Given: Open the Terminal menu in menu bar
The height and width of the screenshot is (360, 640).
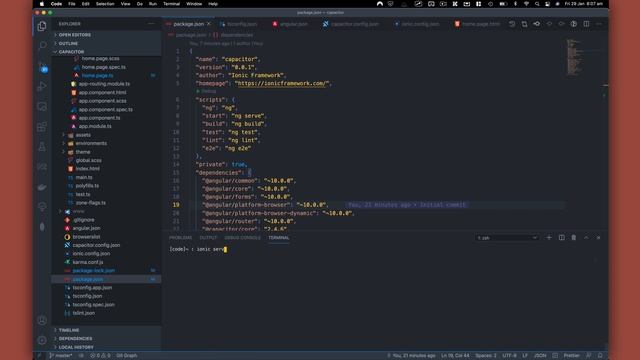Looking at the screenshot, I should (171, 4).
